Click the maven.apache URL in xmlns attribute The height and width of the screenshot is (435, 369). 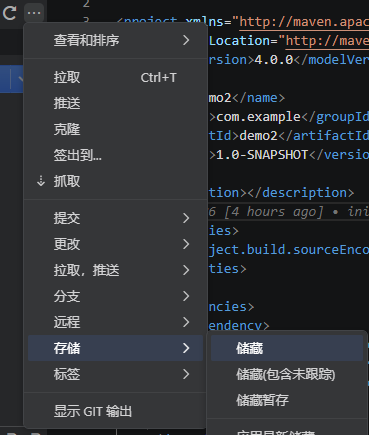click(304, 22)
